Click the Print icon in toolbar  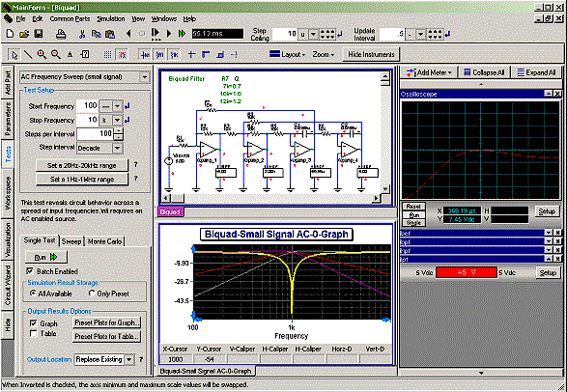pyautogui.click(x=61, y=34)
